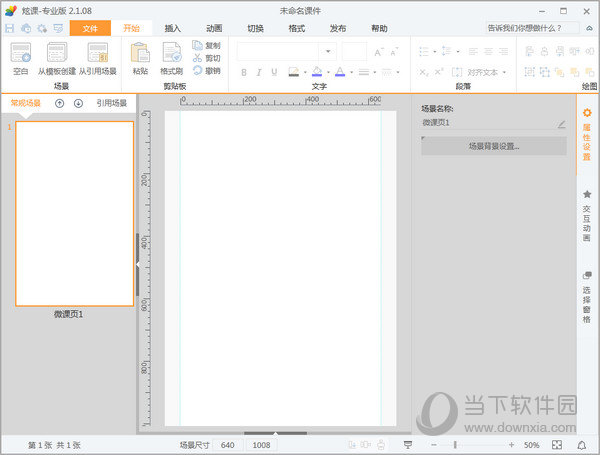
Task: Toggle subscript formatting
Action: pos(424,72)
